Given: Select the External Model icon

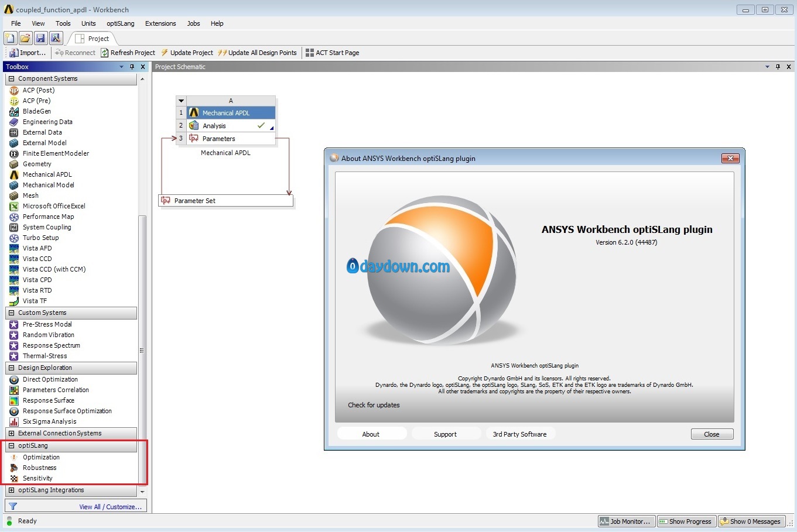Looking at the screenshot, I should [x=14, y=143].
